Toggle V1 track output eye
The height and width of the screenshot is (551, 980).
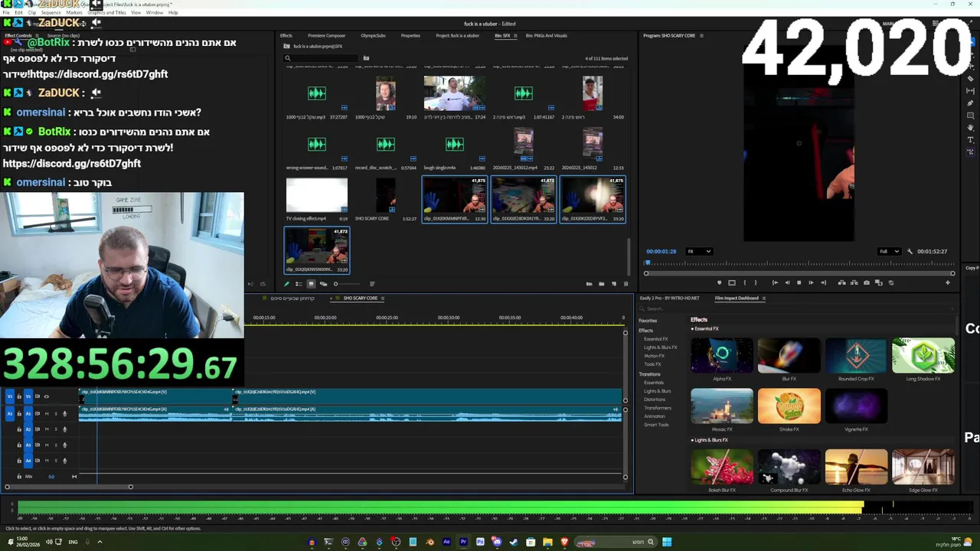[x=46, y=396]
